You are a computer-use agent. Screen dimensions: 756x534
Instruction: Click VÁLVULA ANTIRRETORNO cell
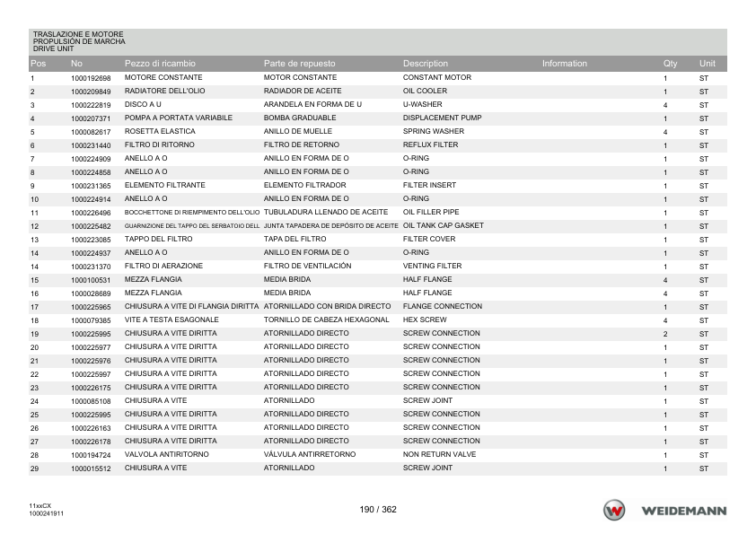point(310,454)
